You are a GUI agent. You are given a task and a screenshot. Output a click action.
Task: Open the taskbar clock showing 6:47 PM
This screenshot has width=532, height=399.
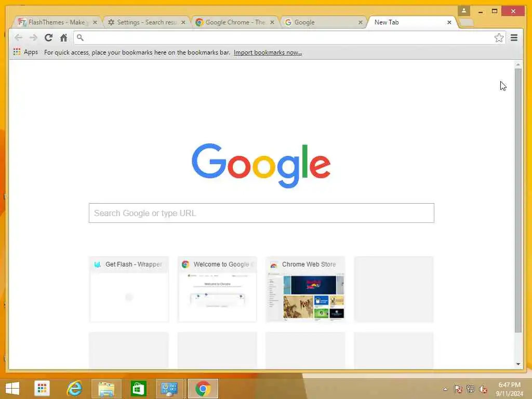point(509,389)
